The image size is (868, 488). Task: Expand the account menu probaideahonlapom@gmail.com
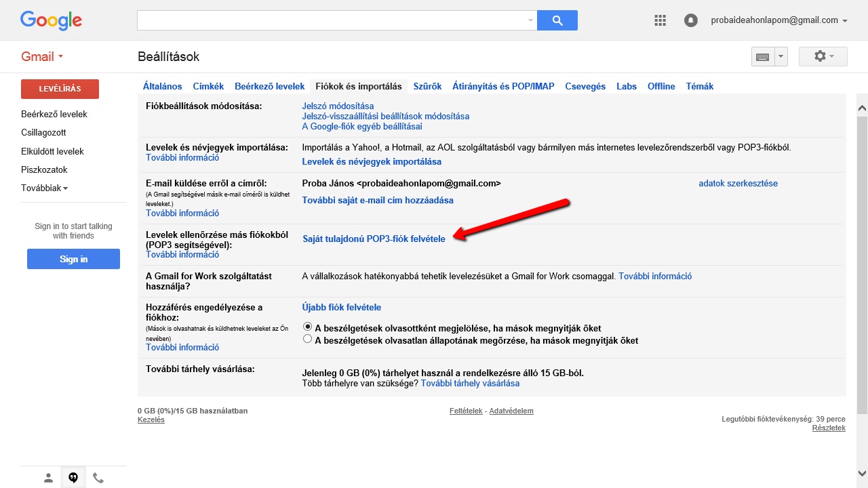point(779,20)
